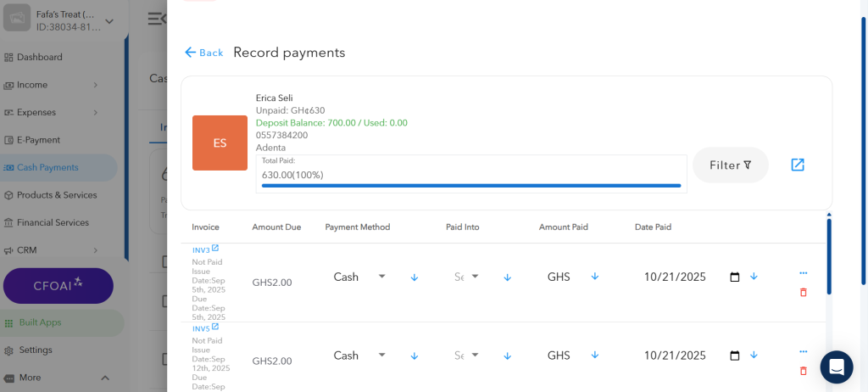This screenshot has height=392, width=868.
Task: Open customer details external link icon
Action: pos(797,165)
